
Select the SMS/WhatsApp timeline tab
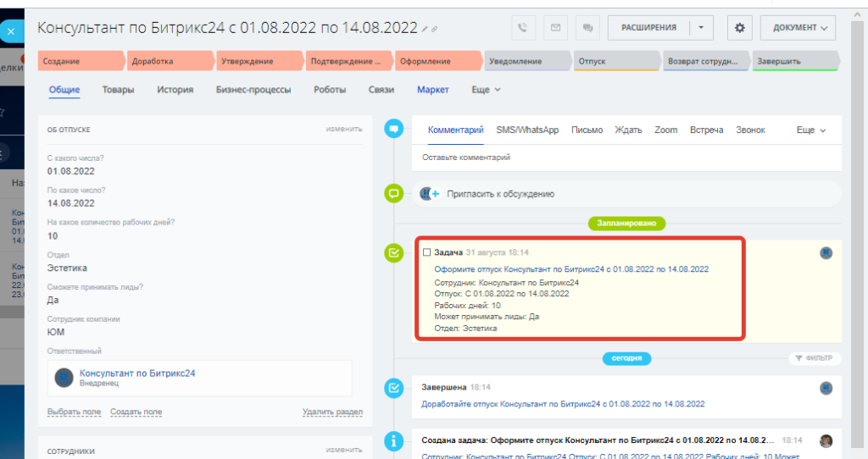[x=527, y=130]
